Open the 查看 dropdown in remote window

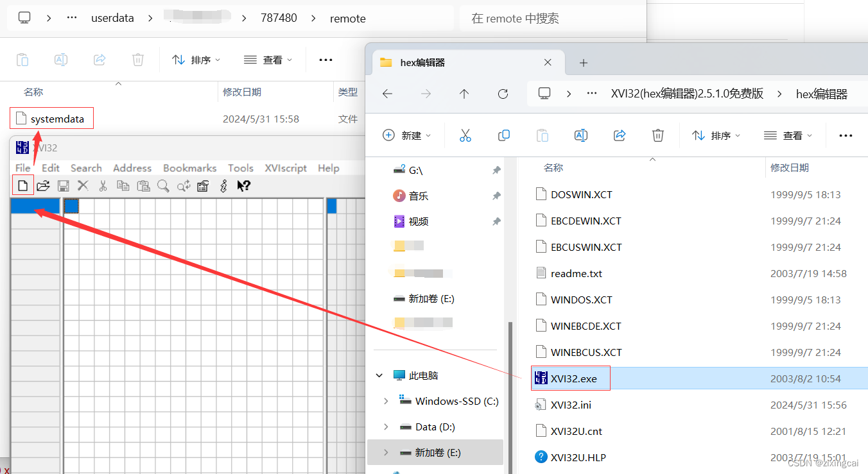coord(268,60)
